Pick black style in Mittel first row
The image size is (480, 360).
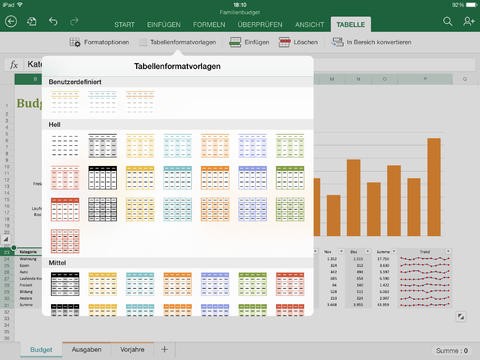(65, 284)
